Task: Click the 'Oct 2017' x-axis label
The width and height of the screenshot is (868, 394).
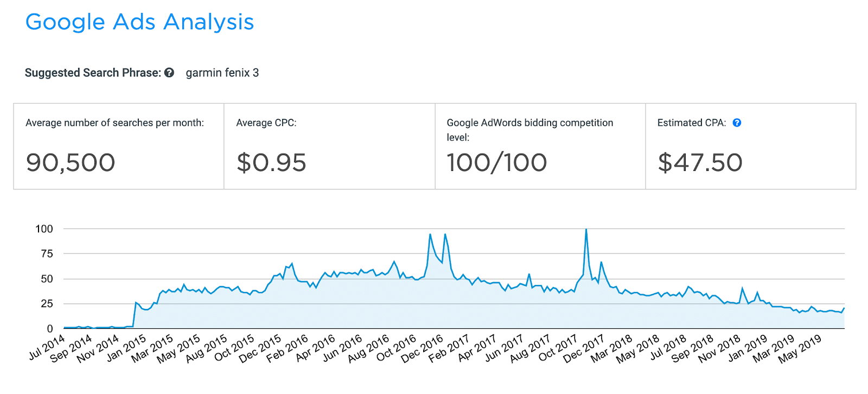Action: coord(558,348)
